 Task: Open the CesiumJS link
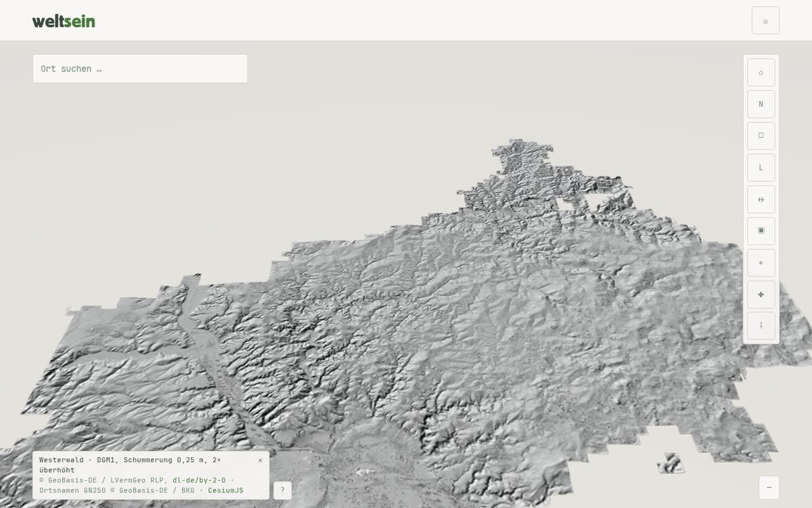click(225, 490)
